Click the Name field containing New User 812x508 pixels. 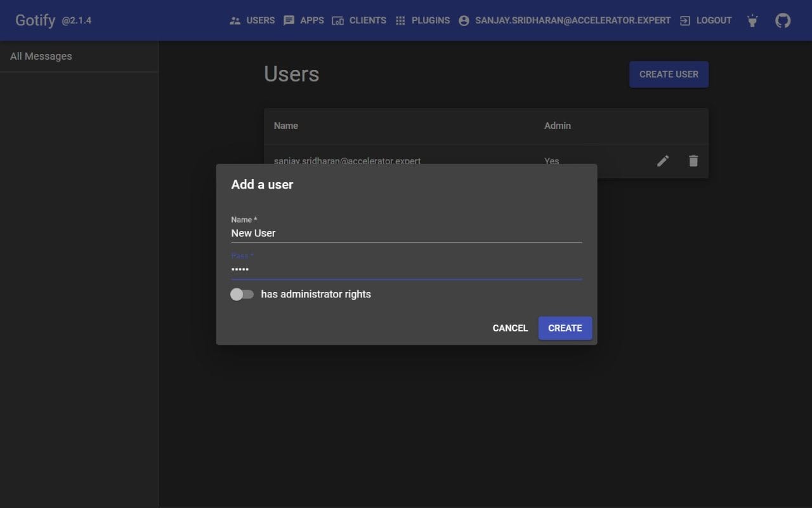coord(406,233)
